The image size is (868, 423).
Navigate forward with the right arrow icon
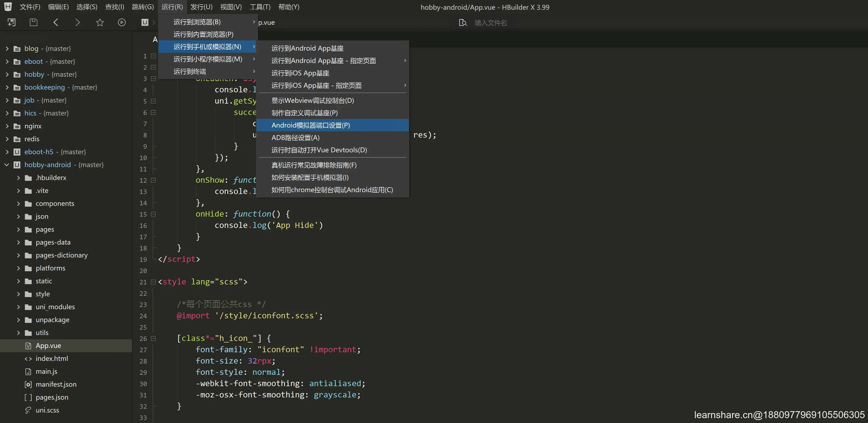click(x=77, y=23)
